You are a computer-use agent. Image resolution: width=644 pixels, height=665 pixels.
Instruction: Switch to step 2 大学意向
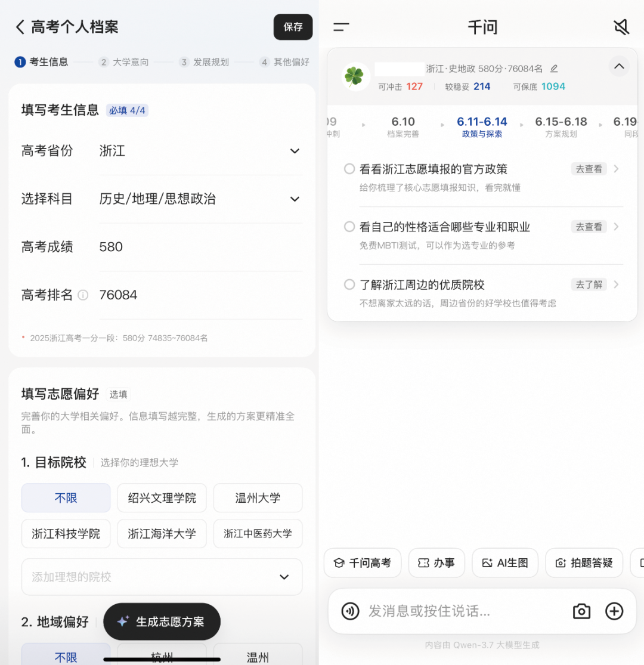(x=124, y=63)
